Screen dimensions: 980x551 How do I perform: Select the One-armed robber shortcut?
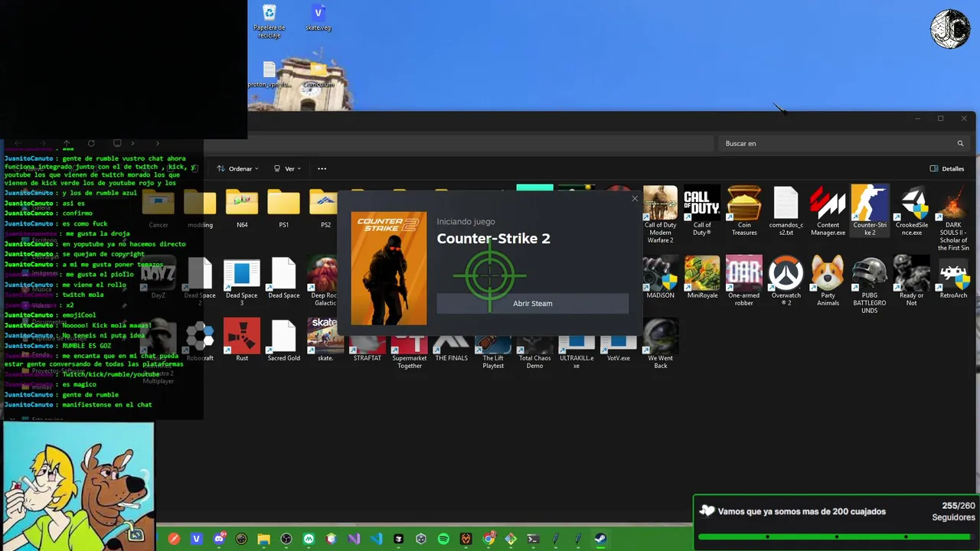point(744,282)
